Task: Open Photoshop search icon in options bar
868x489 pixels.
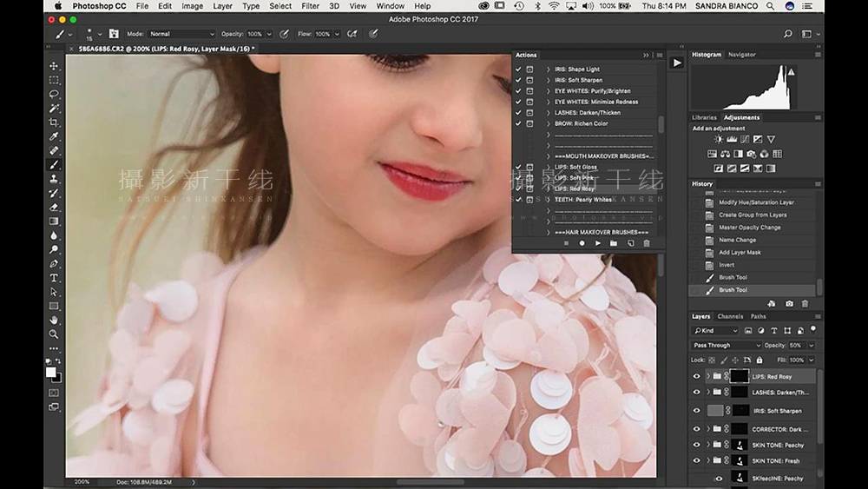Action: coord(788,34)
